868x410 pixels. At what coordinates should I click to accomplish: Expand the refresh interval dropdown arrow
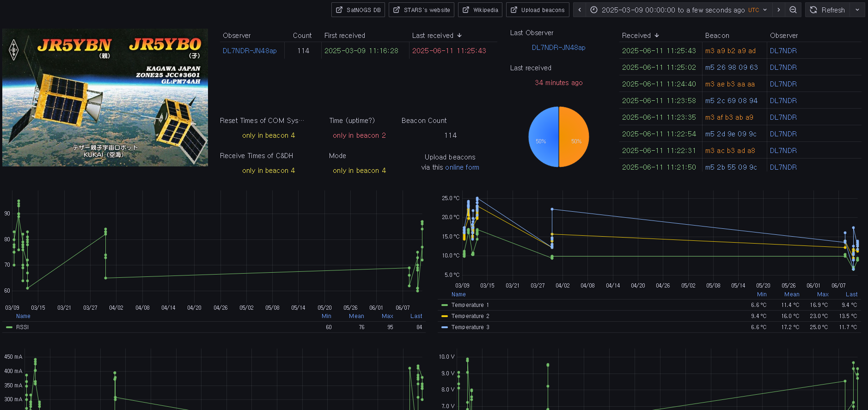pyautogui.click(x=857, y=10)
